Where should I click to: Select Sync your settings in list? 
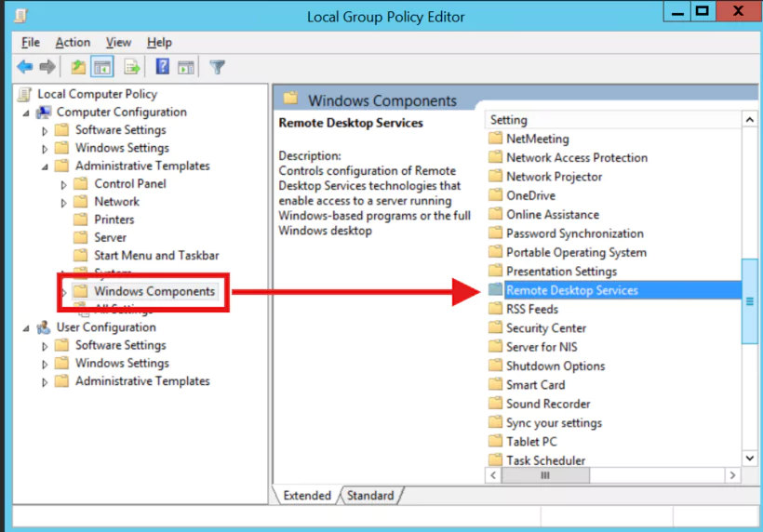pyautogui.click(x=554, y=422)
